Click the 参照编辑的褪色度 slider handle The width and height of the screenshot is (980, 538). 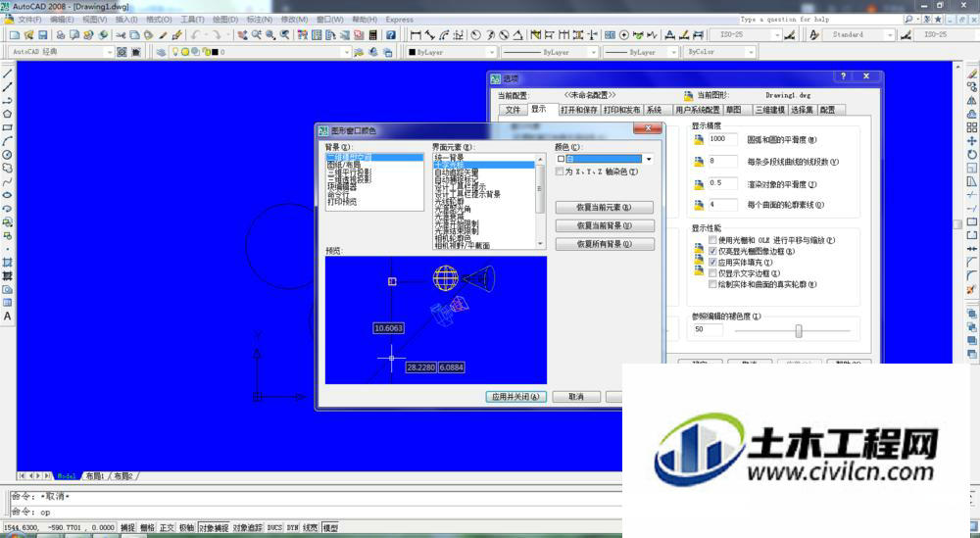coord(798,330)
